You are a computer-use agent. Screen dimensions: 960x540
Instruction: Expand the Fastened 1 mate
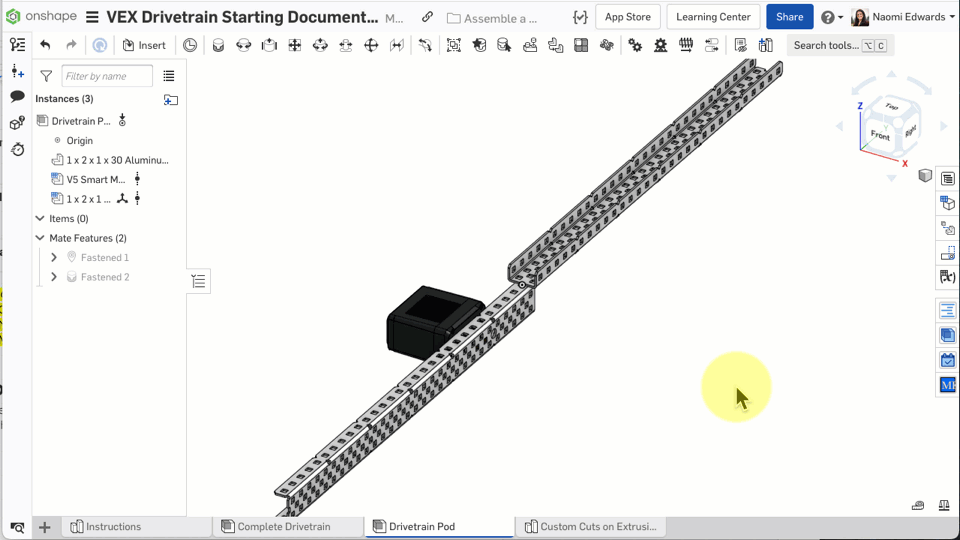(x=54, y=258)
